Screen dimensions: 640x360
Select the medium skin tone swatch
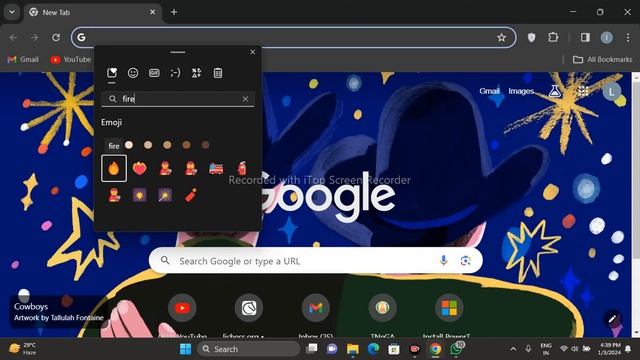click(x=167, y=144)
